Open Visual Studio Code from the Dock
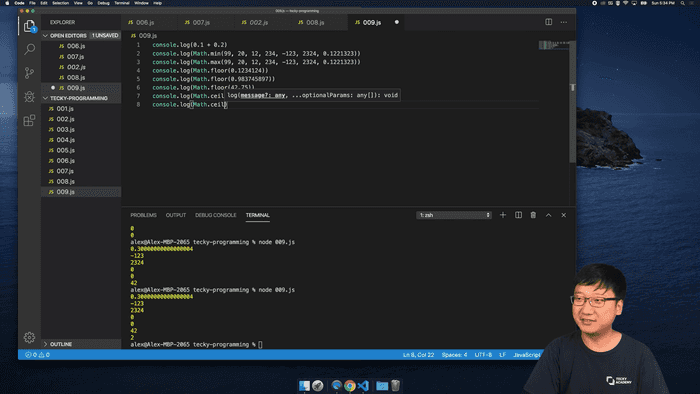 point(363,386)
